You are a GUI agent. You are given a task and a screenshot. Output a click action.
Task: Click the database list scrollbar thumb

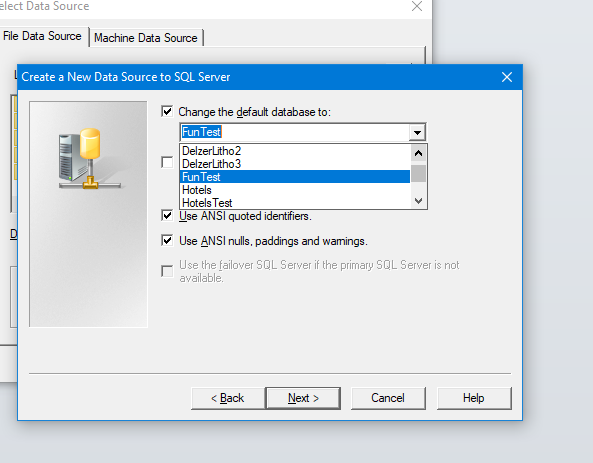(x=418, y=173)
